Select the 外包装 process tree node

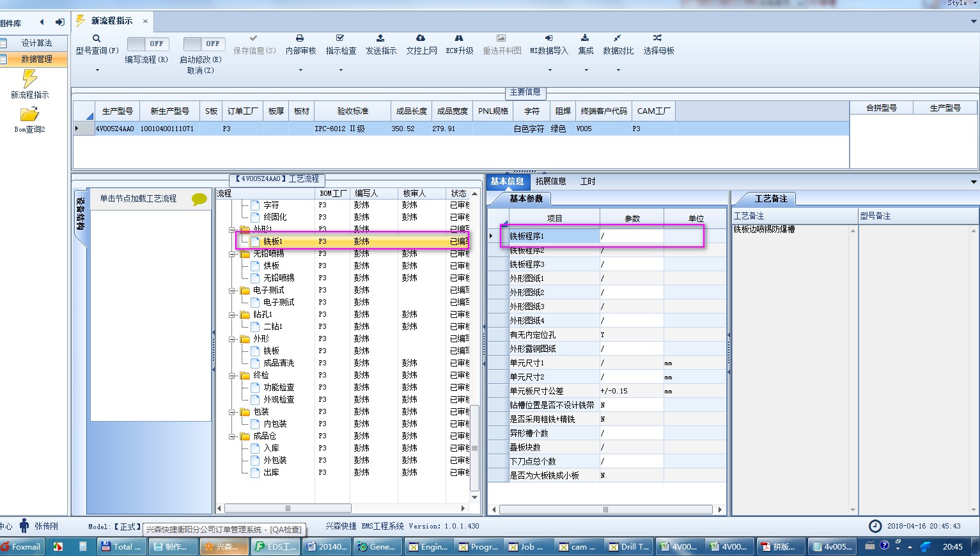[x=275, y=461]
